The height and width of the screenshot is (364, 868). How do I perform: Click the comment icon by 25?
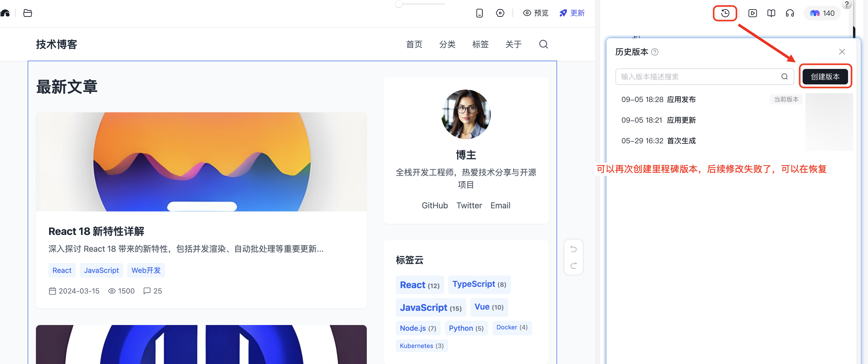pyautogui.click(x=147, y=291)
